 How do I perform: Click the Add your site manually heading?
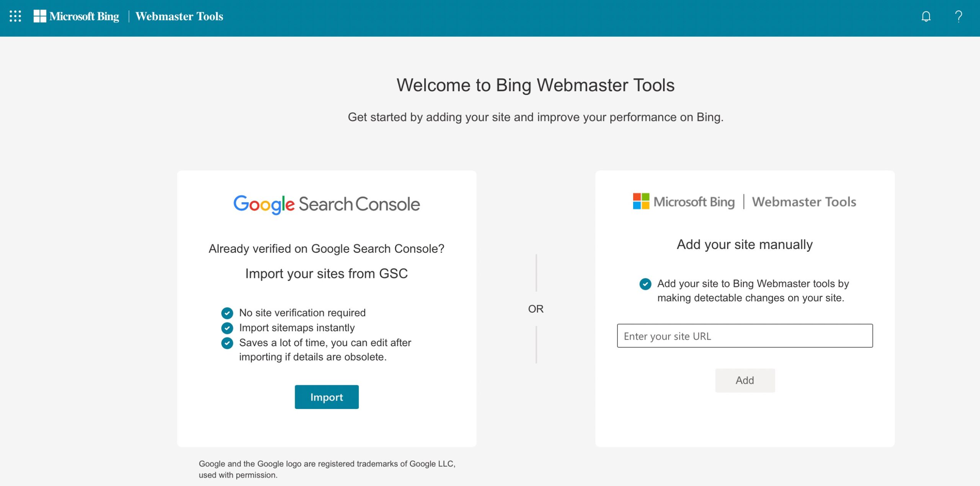coord(744,244)
